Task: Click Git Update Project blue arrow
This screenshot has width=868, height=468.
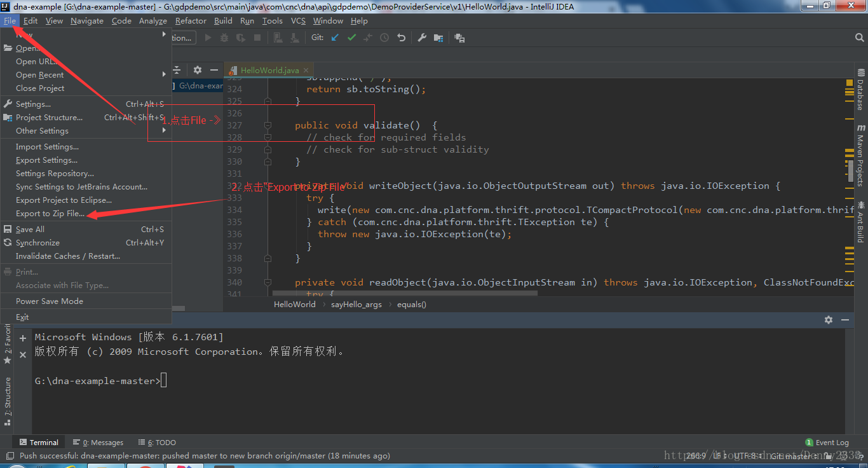Action: point(335,38)
